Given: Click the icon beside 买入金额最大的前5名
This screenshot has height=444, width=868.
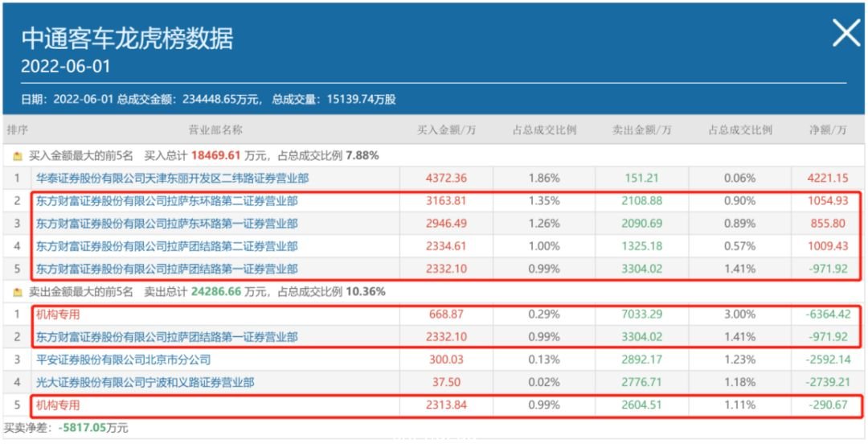Looking at the screenshot, I should point(18,156).
